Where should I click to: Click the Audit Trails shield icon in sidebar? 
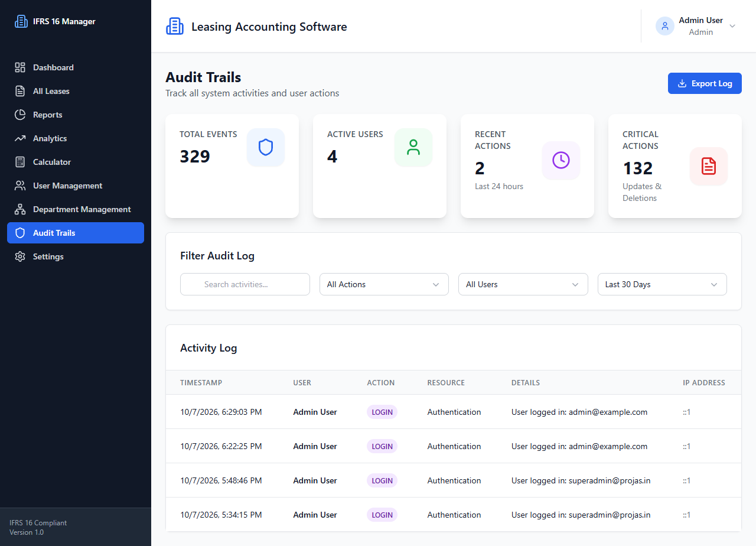pyautogui.click(x=20, y=233)
